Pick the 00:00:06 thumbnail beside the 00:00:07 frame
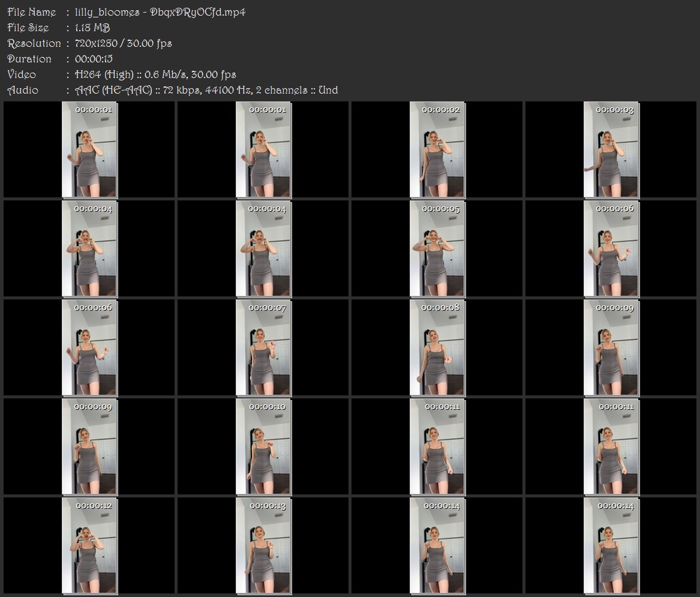The height and width of the screenshot is (597, 700). [x=89, y=348]
